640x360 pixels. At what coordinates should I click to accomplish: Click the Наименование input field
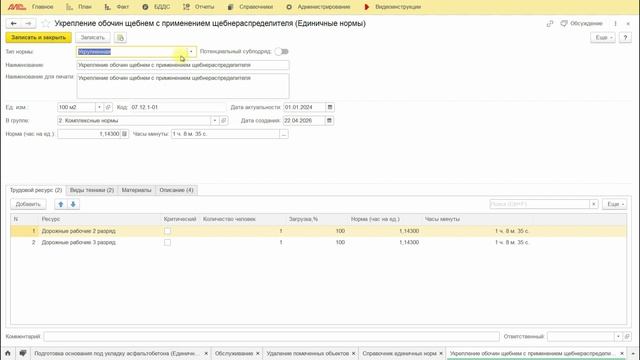coord(183,65)
